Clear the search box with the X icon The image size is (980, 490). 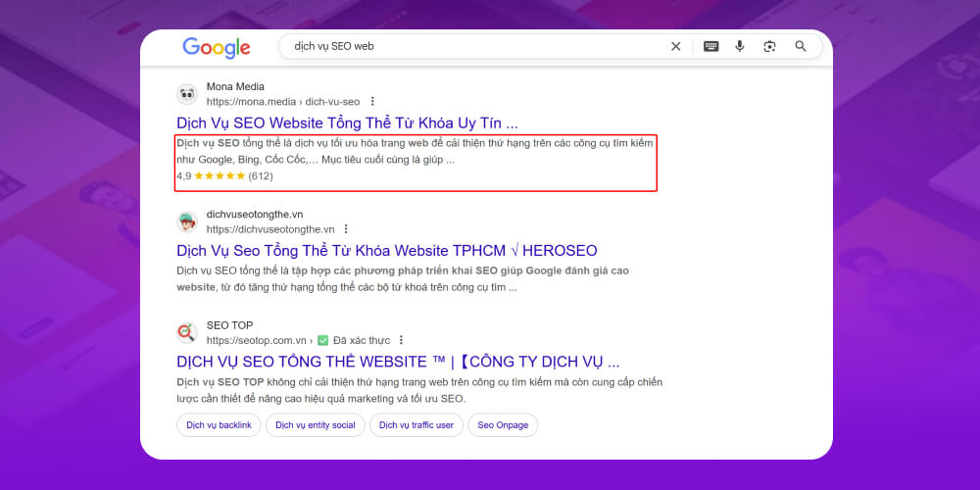pyautogui.click(x=675, y=46)
